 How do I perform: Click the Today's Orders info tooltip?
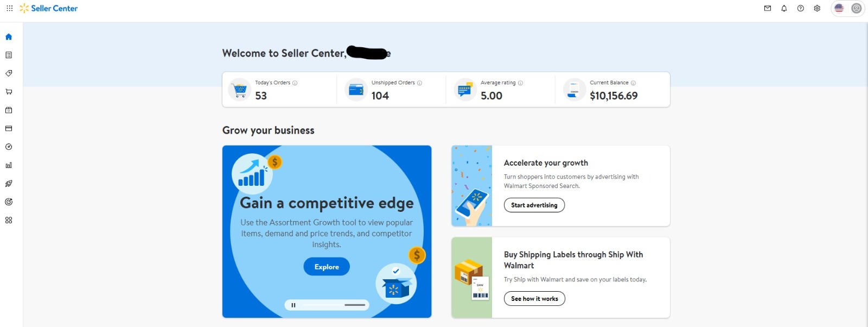pyautogui.click(x=296, y=83)
